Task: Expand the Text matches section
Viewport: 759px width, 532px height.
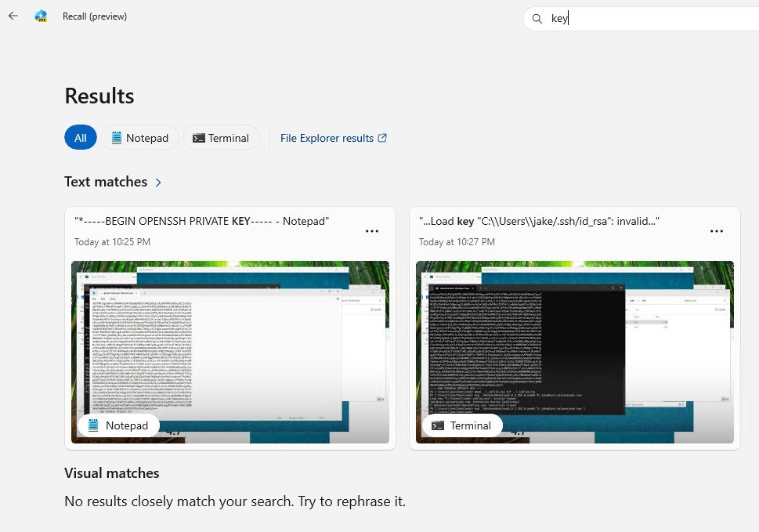Action: (159, 181)
